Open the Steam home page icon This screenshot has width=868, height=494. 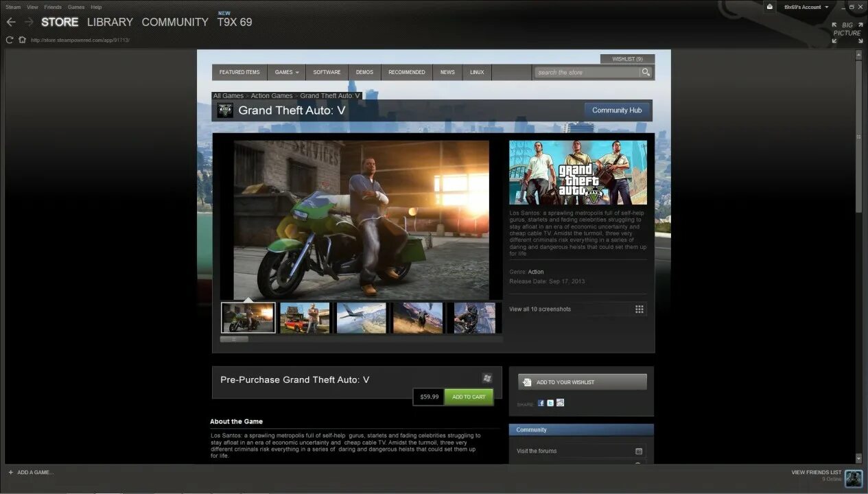pyautogui.click(x=23, y=40)
